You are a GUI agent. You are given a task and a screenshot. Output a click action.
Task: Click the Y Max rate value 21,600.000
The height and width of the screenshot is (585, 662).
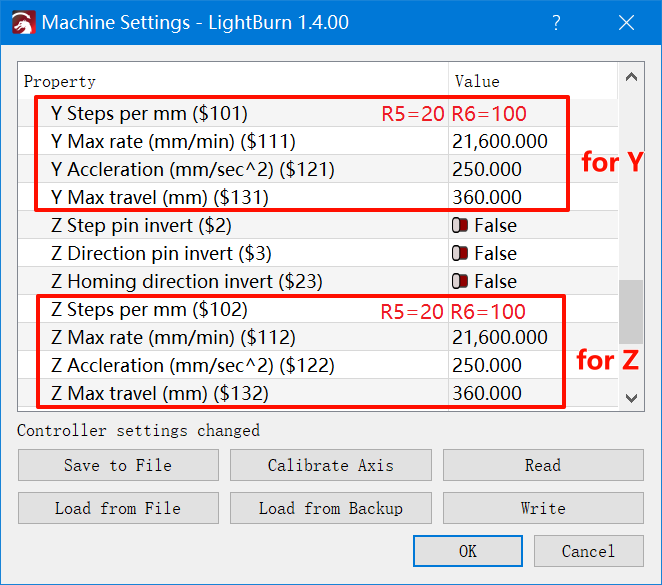click(500, 141)
